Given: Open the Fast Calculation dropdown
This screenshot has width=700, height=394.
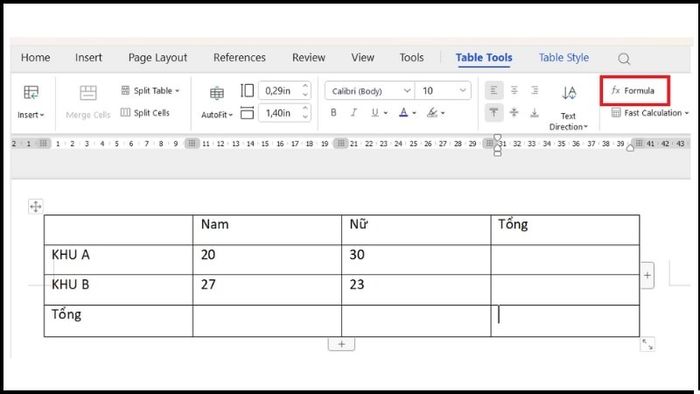Looking at the screenshot, I should [x=650, y=113].
